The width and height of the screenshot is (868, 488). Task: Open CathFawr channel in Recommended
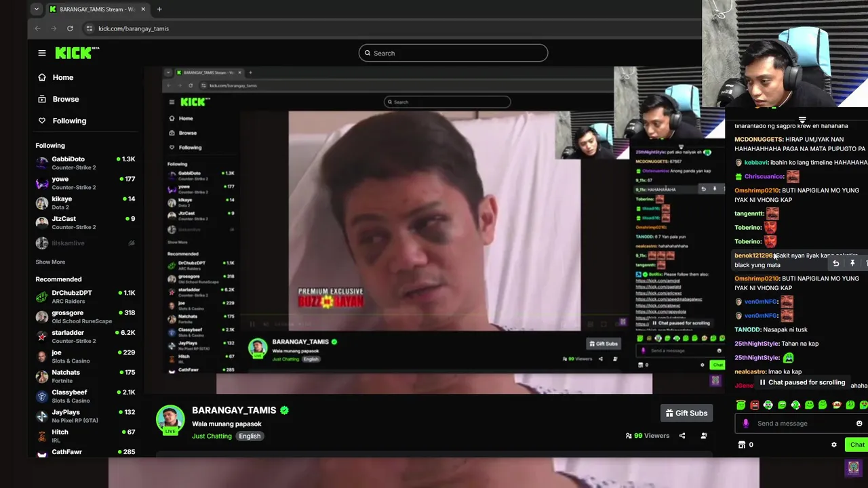click(85, 452)
